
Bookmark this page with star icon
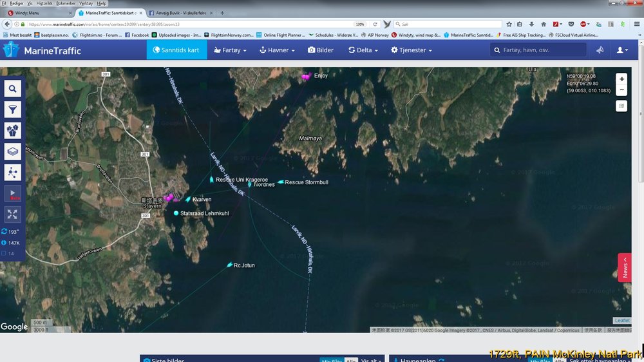pos(509,24)
